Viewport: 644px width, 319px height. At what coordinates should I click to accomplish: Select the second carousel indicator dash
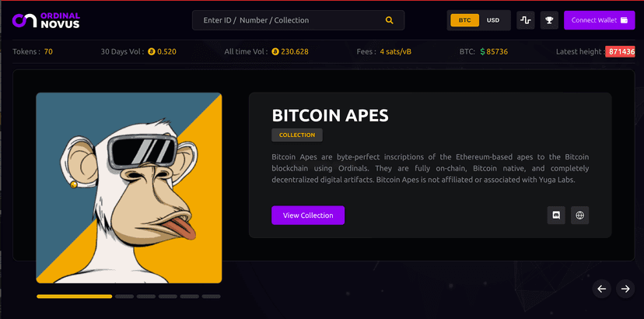point(124,296)
